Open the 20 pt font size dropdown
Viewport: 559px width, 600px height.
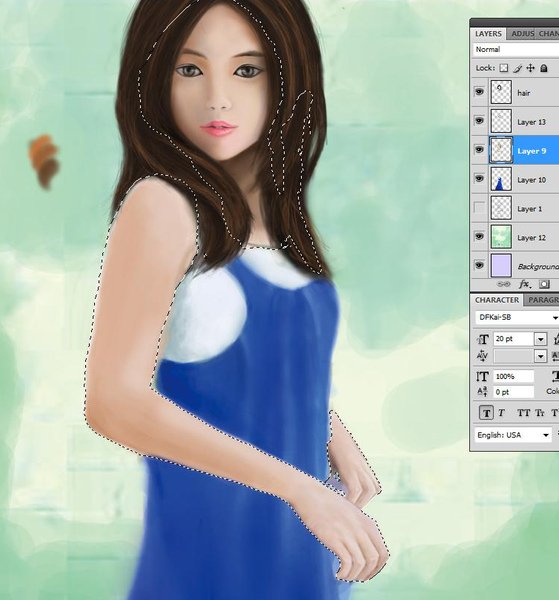[x=540, y=339]
